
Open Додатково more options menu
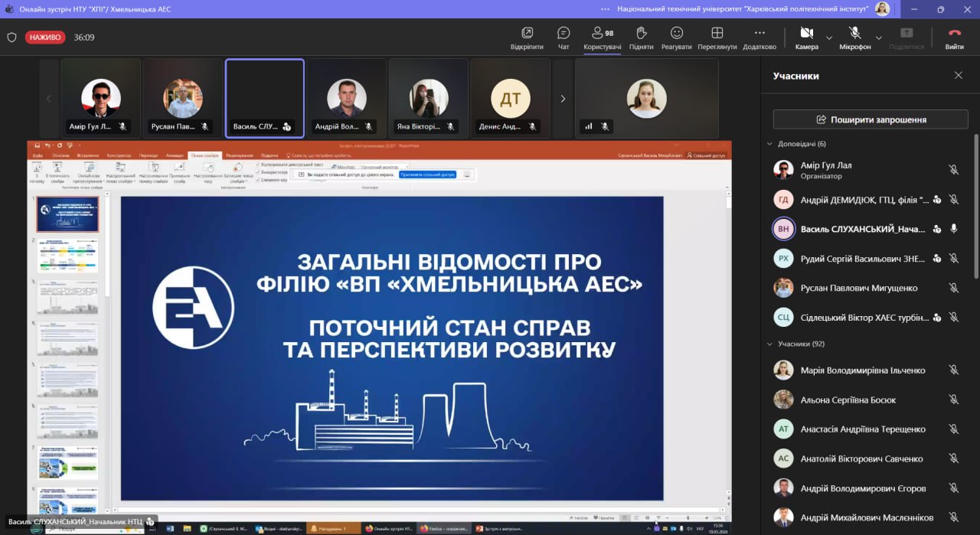(x=759, y=37)
